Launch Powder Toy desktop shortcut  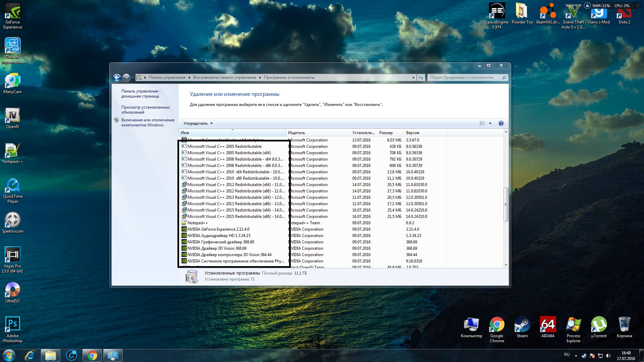(x=522, y=14)
